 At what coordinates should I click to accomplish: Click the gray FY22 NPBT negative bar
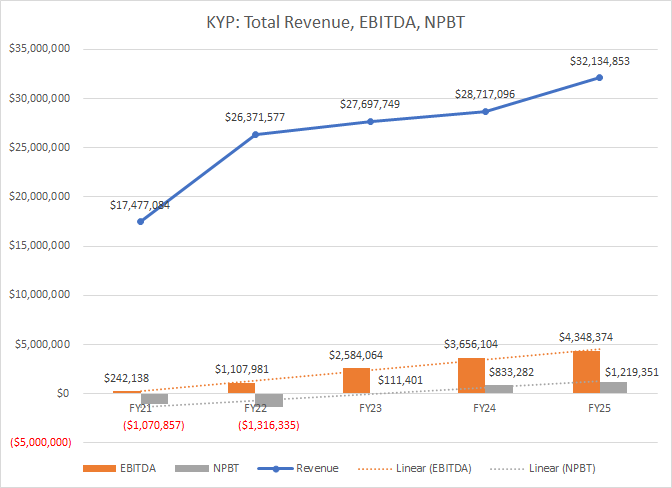point(269,400)
